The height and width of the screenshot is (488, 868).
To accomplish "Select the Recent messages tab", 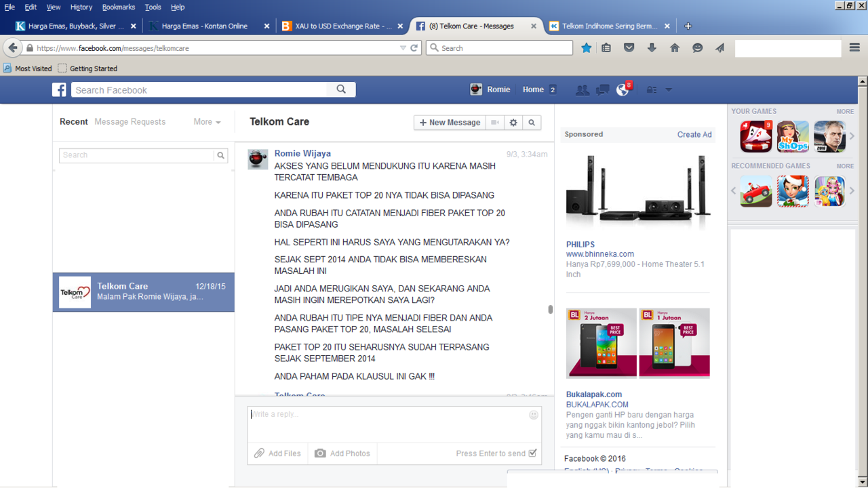I will coord(74,122).
